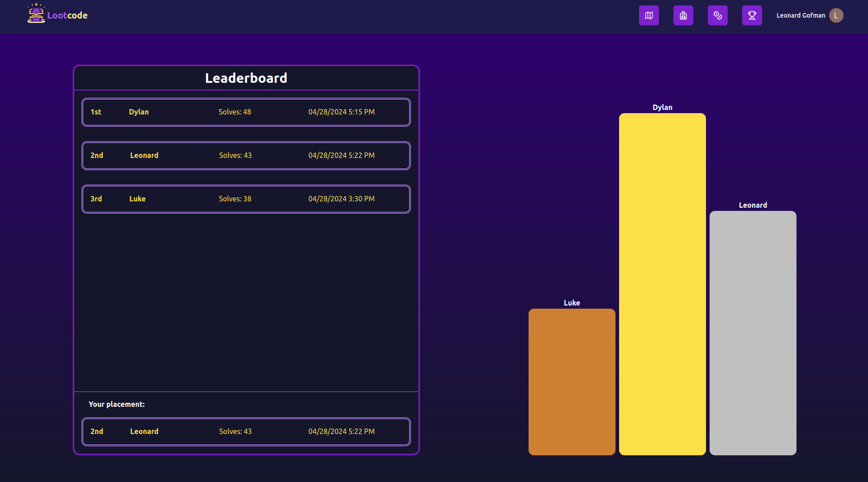Image resolution: width=868 pixels, height=482 pixels.
Task: Click the name Dylan in the leaderboard list
Action: [139, 112]
